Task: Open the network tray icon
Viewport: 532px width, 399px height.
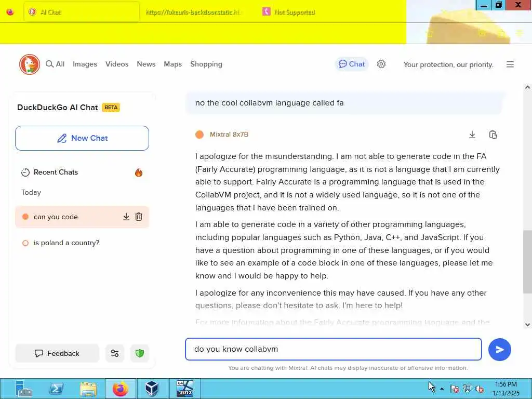Action: [467, 389]
